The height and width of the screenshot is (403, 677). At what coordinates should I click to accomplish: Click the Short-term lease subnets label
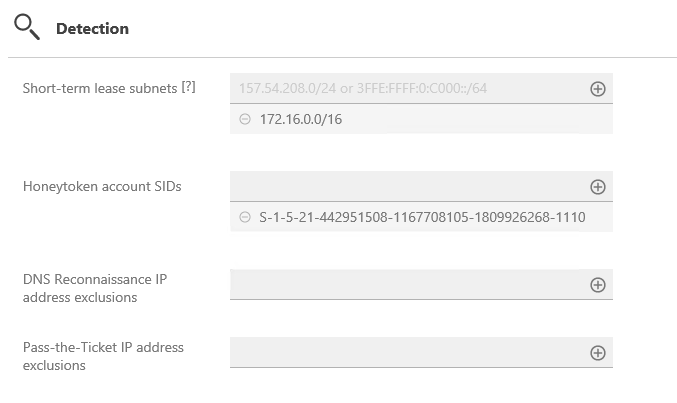[100, 89]
